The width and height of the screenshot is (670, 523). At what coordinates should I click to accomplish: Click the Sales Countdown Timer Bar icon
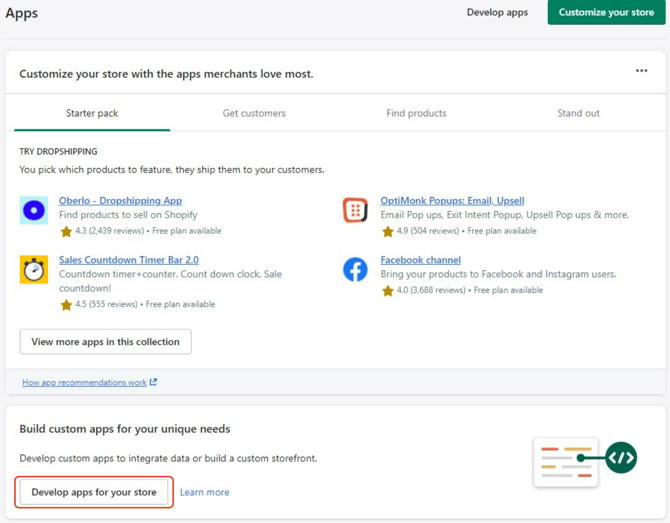[x=34, y=270]
